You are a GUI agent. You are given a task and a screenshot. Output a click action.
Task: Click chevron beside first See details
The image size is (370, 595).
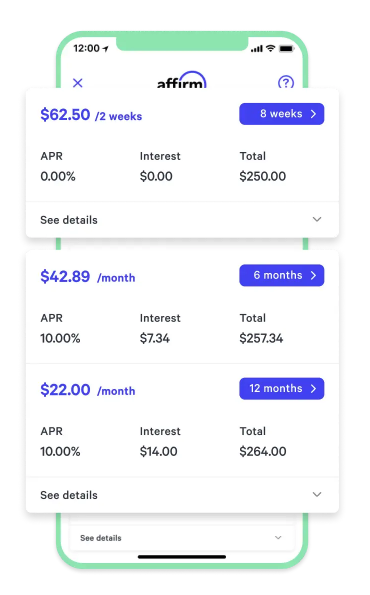317,219
